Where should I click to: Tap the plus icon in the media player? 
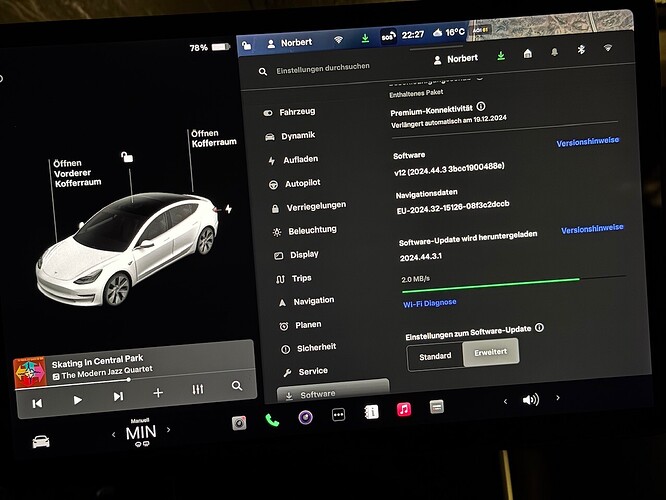[158, 393]
